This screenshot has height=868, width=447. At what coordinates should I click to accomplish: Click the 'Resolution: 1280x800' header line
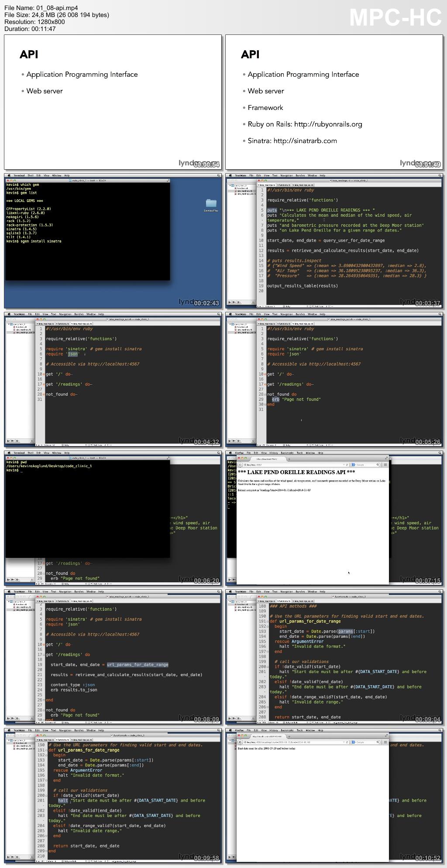(34, 22)
